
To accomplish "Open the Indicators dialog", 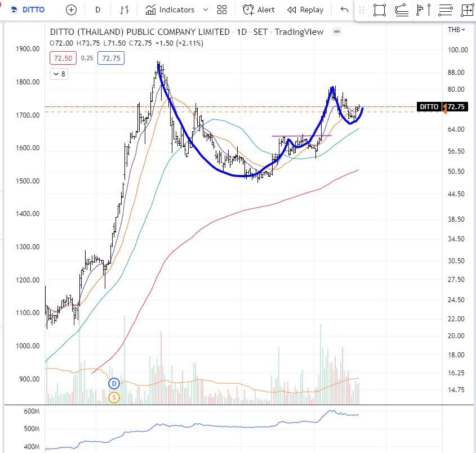I will 170,10.
